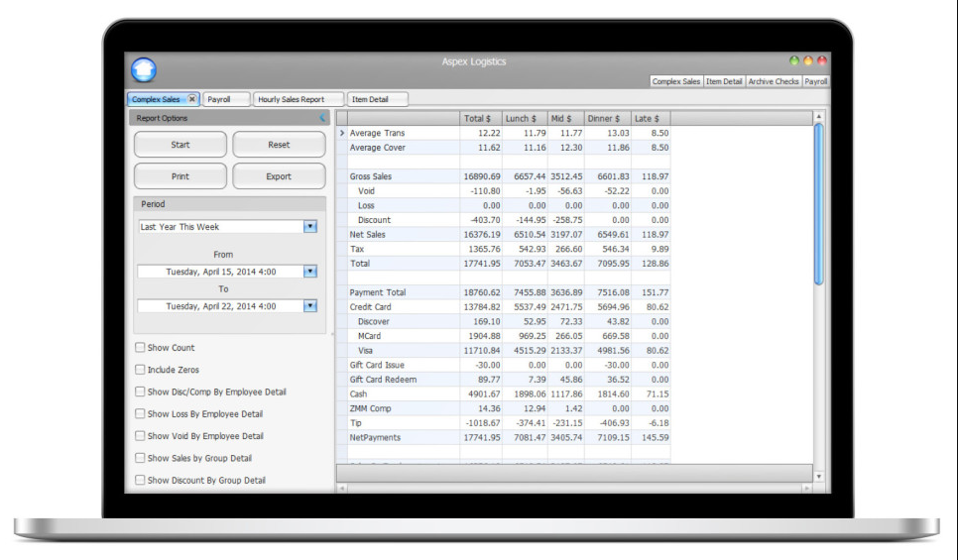
Task: Toggle Show Disc/Comp By Employee Detail
Action: point(140,392)
